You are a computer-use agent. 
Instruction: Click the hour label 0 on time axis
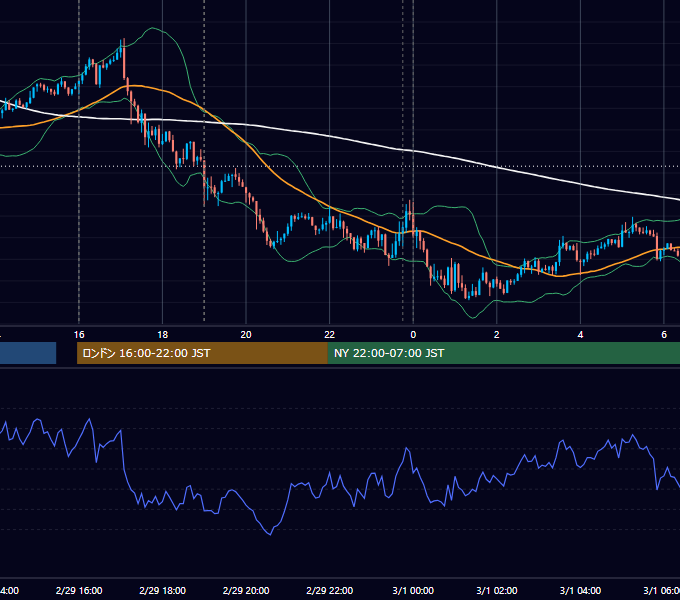point(413,335)
